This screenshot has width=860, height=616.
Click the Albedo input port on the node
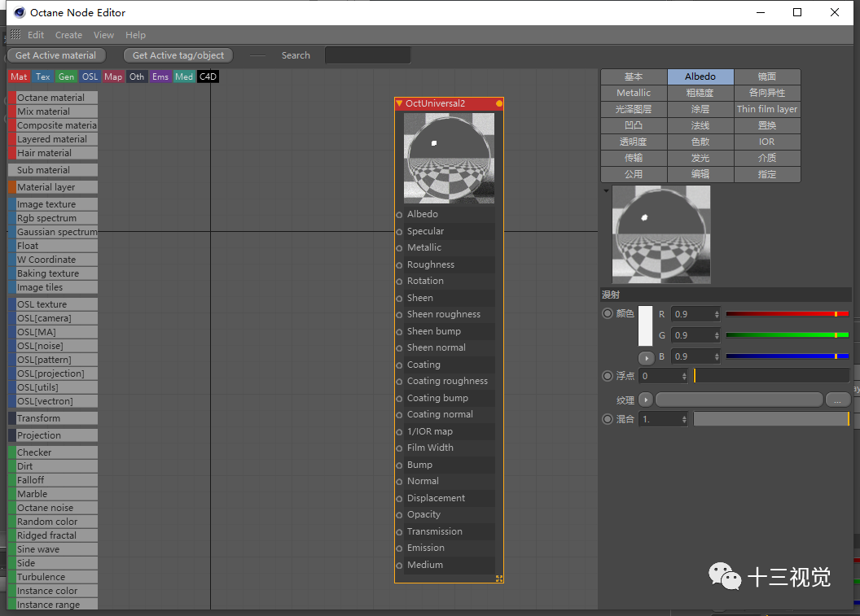point(399,215)
